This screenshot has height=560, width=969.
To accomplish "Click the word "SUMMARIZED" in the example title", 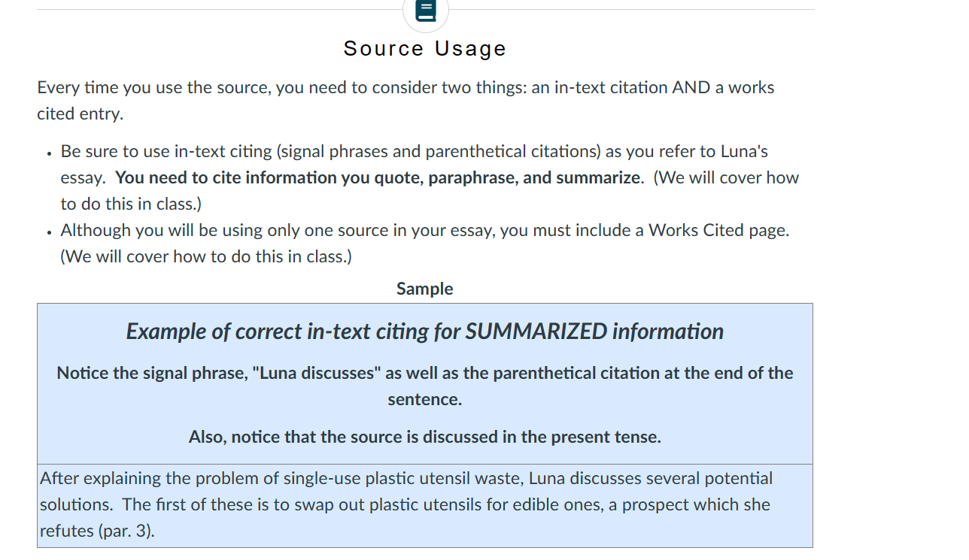I will [536, 331].
